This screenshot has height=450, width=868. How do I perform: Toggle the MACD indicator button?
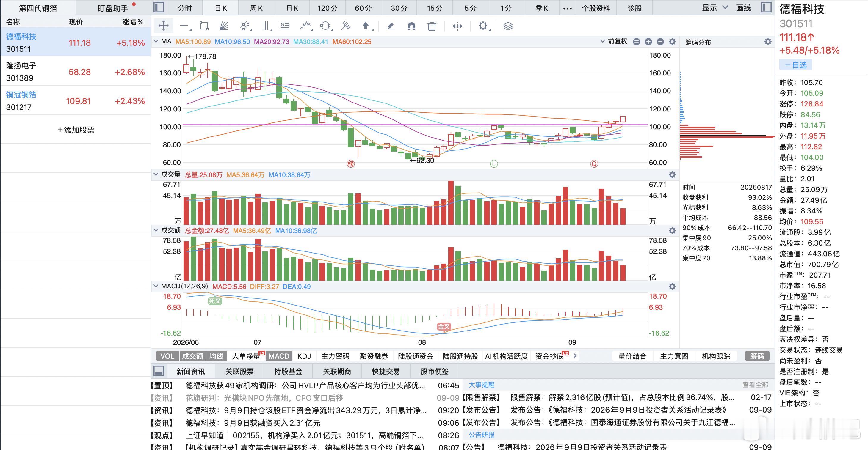[x=279, y=356]
